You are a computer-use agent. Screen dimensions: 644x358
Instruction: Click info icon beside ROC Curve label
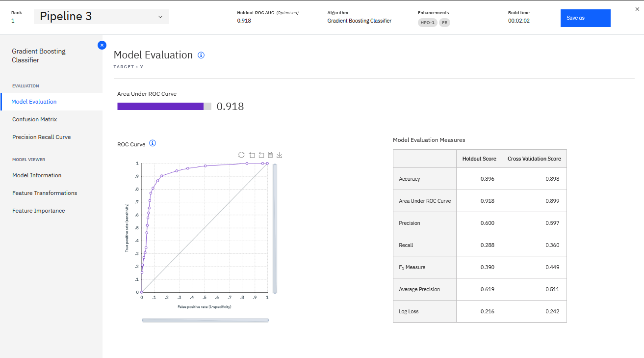[153, 143]
